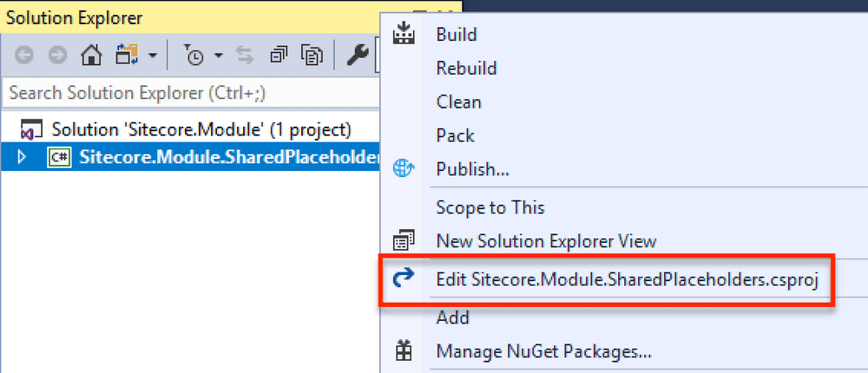The height and width of the screenshot is (373, 868).
Task: Open dropdown arrow beside pending changes filter
Action: [x=218, y=56]
